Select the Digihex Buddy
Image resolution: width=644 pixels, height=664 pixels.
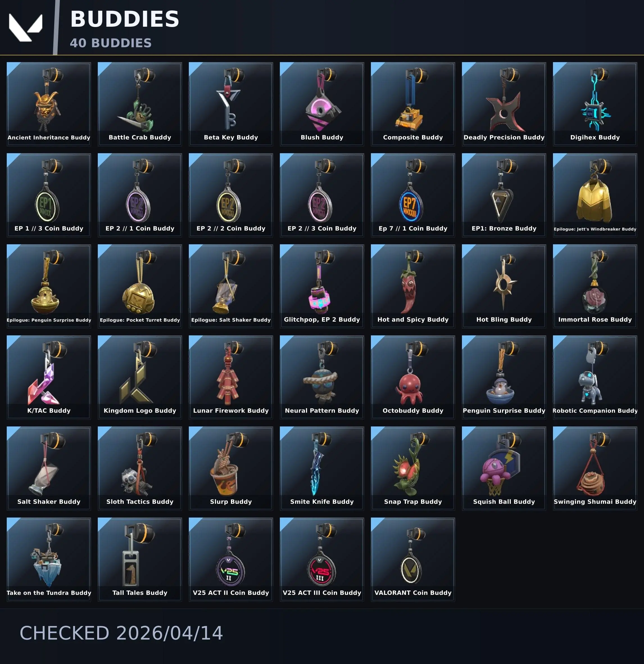pyautogui.click(x=595, y=104)
